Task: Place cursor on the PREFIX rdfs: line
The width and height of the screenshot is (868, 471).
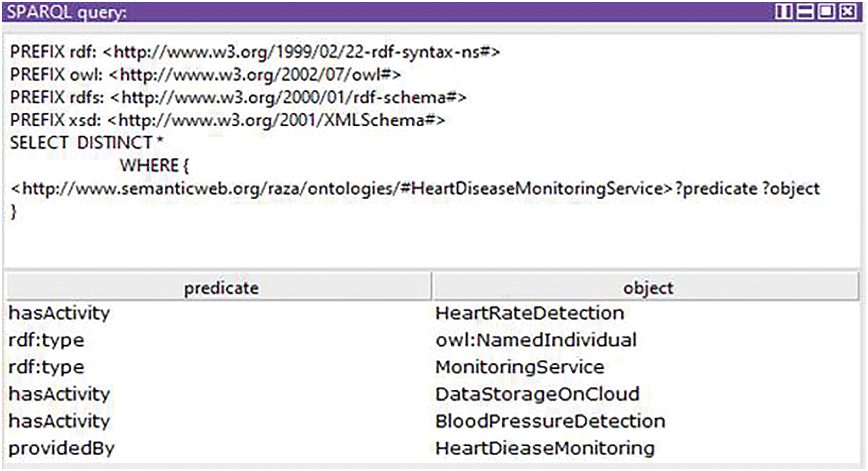Action: point(238,98)
